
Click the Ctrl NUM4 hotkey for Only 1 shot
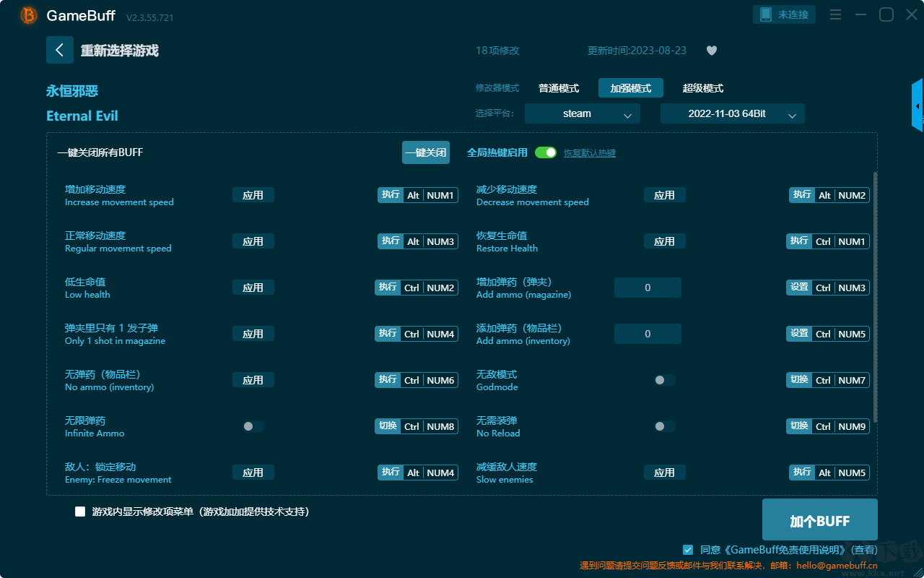tap(417, 334)
